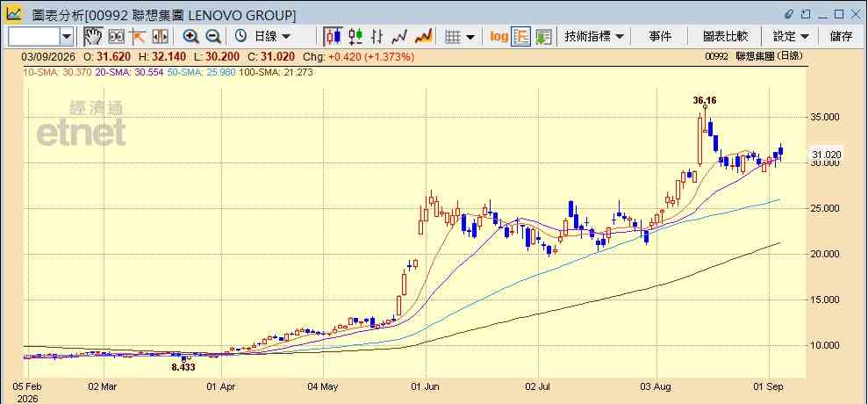Image resolution: width=868 pixels, height=404 pixels.
Task: Click the 10.000 price axis label
Action: click(825, 345)
